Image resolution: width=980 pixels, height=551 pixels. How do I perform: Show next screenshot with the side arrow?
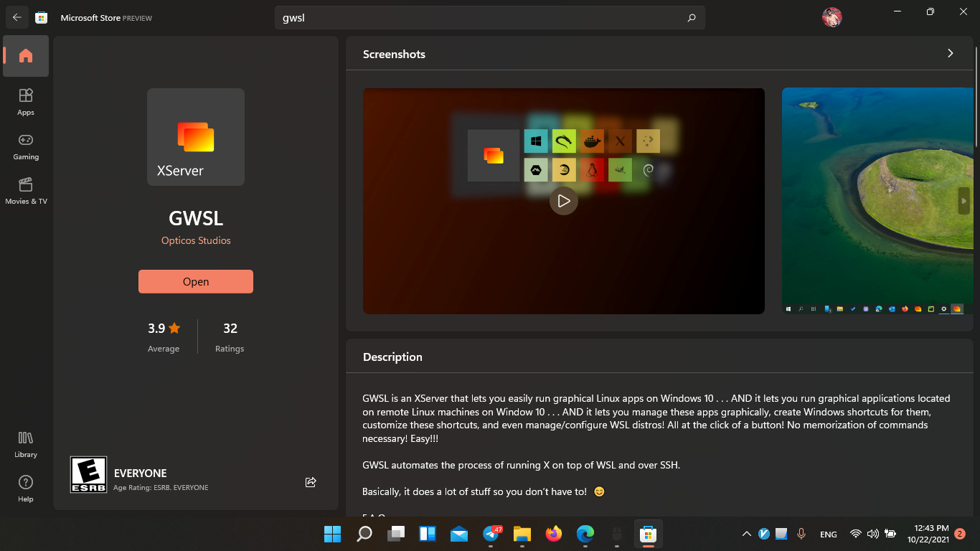click(x=964, y=201)
